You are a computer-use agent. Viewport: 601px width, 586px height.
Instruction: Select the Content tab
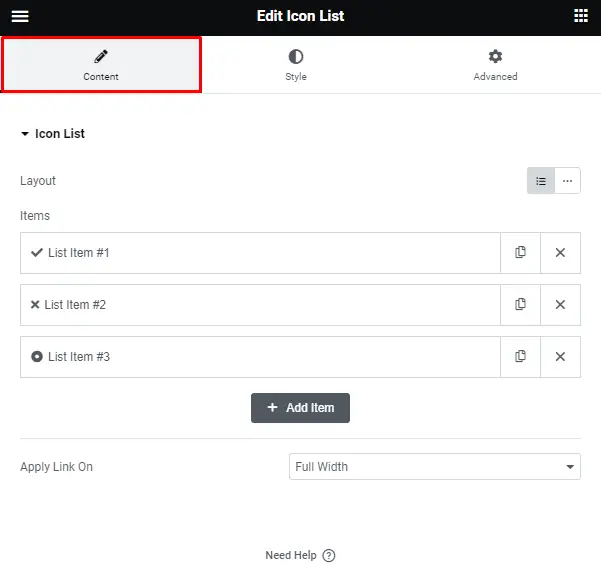101,65
